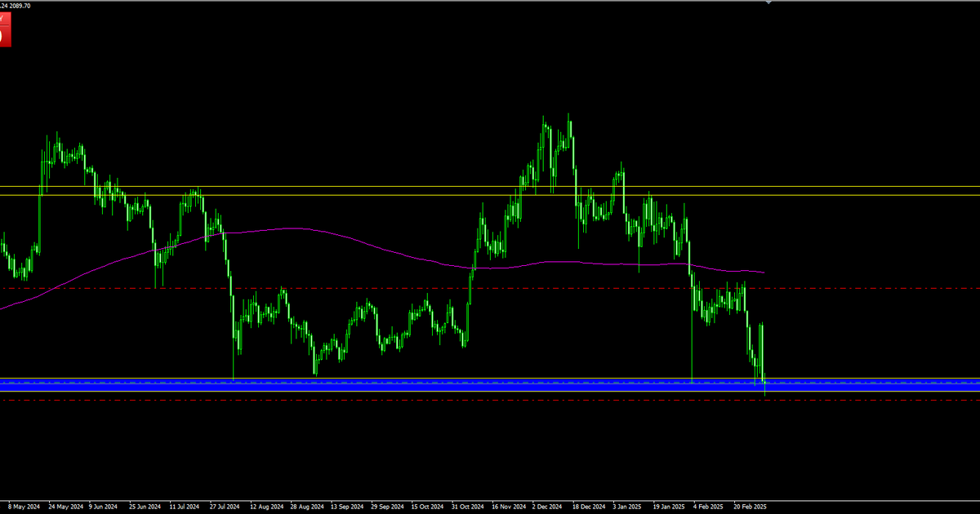
Task: Click the long-wick candle in early February 2025
Action: point(692,343)
